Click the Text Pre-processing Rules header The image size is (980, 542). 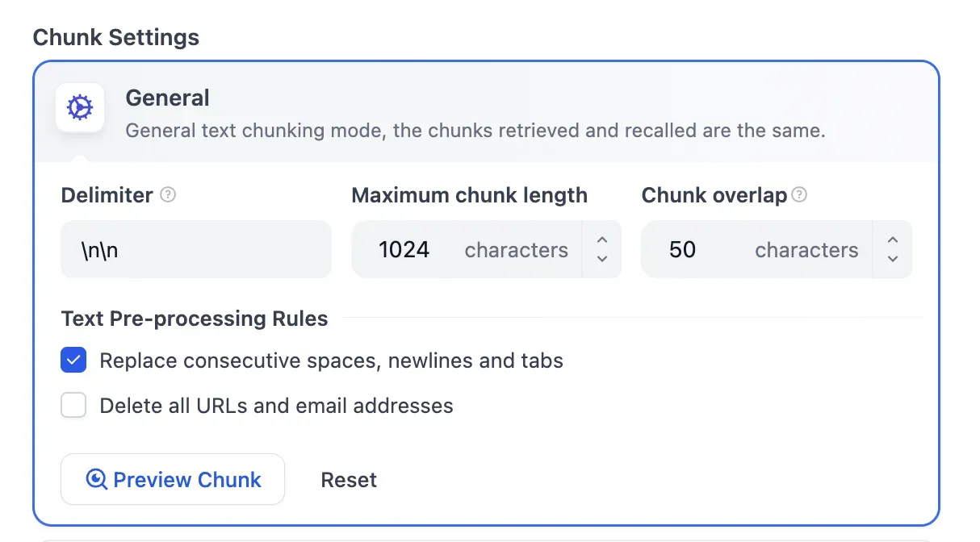click(x=194, y=319)
